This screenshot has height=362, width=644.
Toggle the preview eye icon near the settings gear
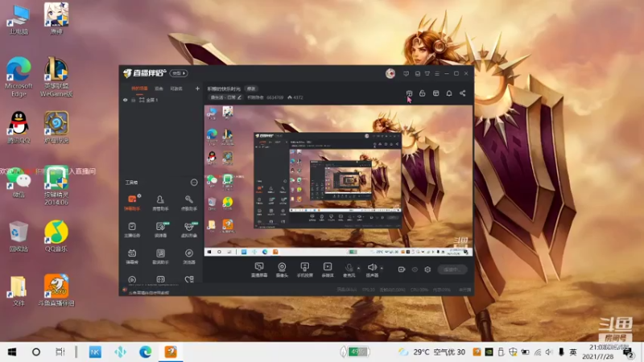pos(415,269)
